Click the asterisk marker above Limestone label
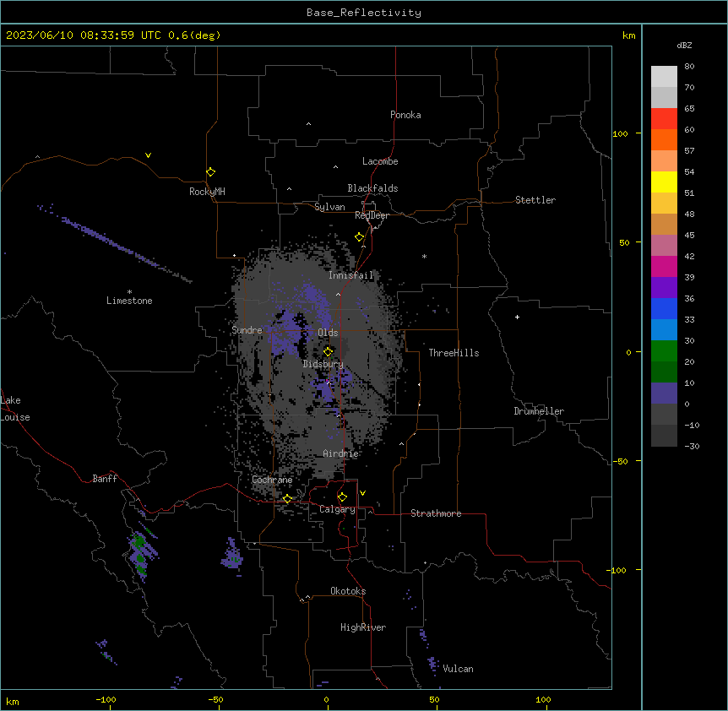 point(129,292)
